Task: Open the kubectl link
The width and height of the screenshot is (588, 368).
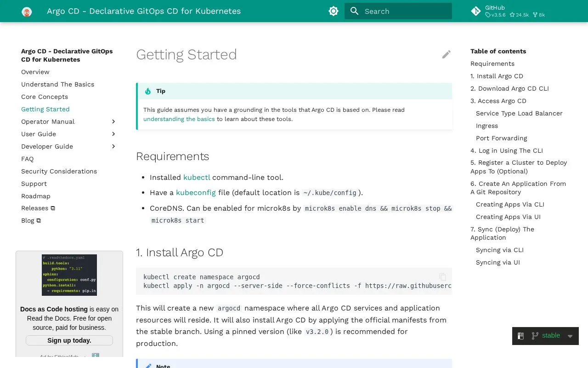Action: pos(197,177)
